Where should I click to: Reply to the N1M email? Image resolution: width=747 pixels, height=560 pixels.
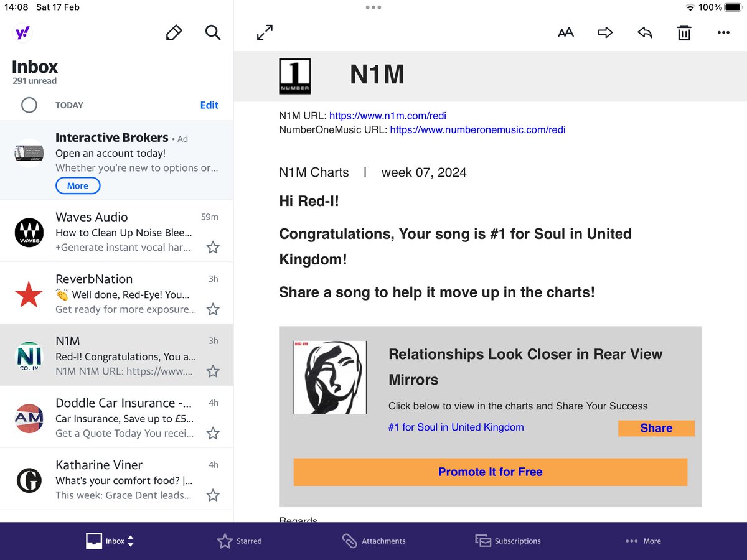pos(644,33)
